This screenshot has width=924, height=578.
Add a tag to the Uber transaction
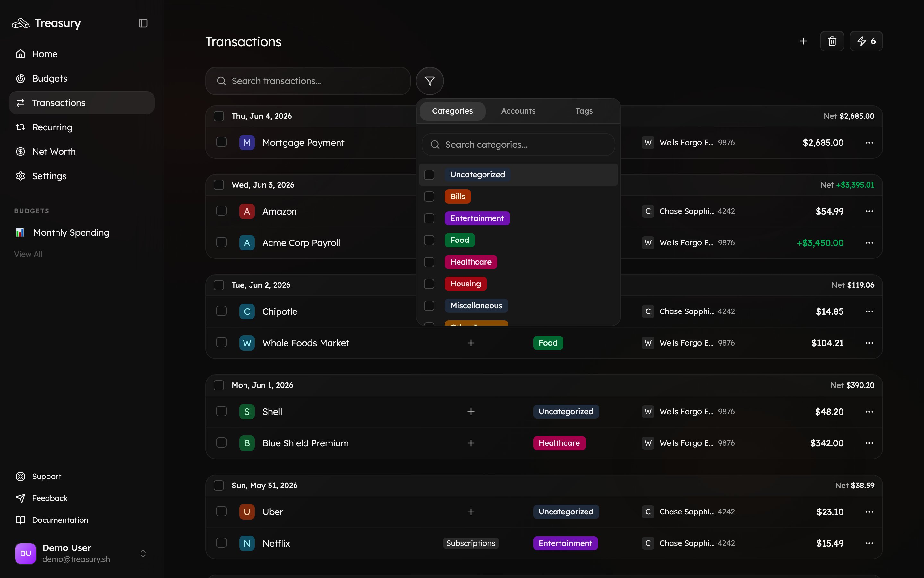pos(471,512)
